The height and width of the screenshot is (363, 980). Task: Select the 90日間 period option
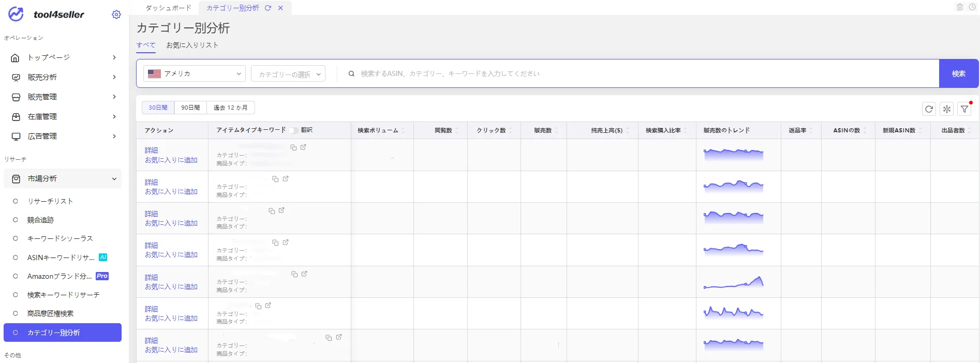pyautogui.click(x=190, y=108)
